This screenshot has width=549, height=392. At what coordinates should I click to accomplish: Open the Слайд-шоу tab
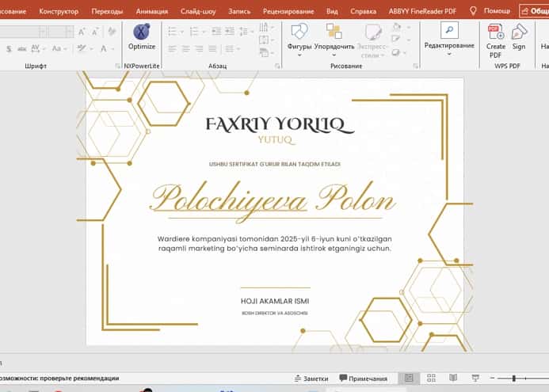[198, 11]
